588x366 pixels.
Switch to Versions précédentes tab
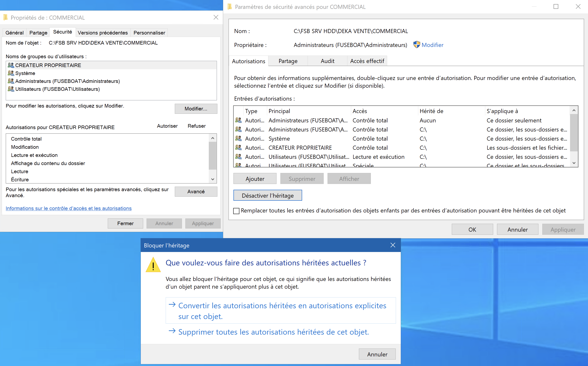(103, 33)
